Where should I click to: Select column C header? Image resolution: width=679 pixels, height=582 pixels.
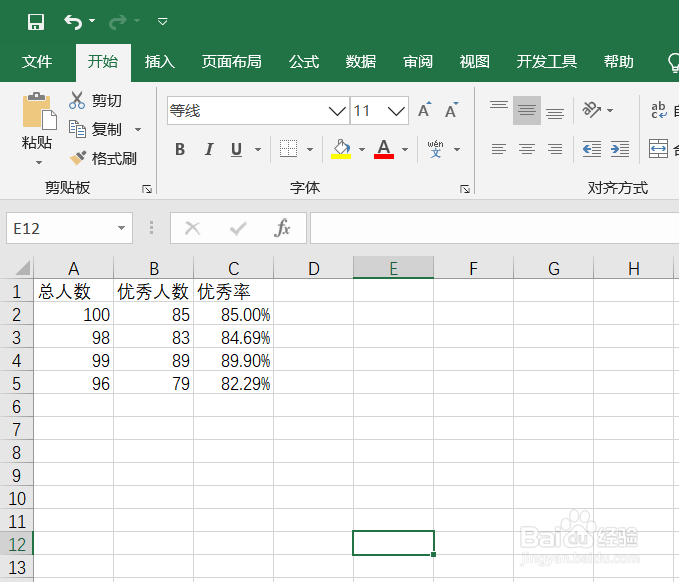233,268
